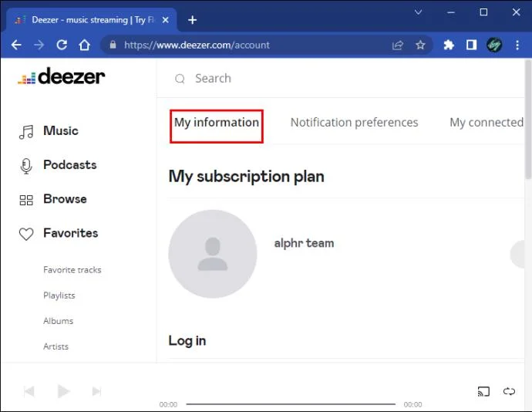
Task: Click play button in player
Action: [63, 391]
